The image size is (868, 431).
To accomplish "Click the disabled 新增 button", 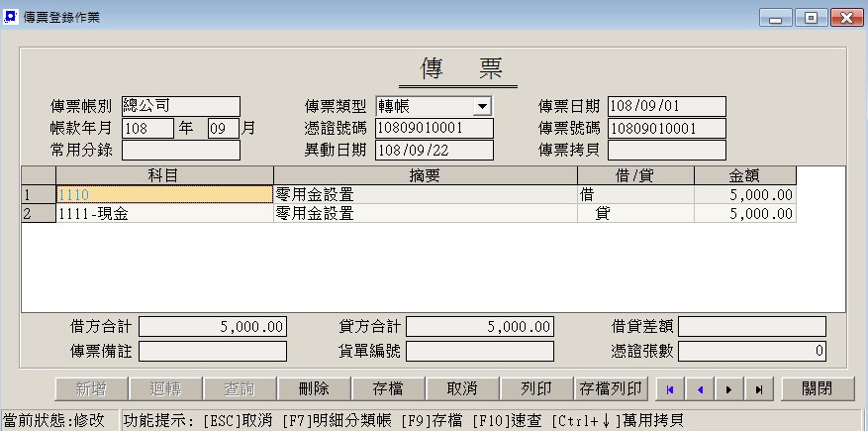I will coord(91,389).
